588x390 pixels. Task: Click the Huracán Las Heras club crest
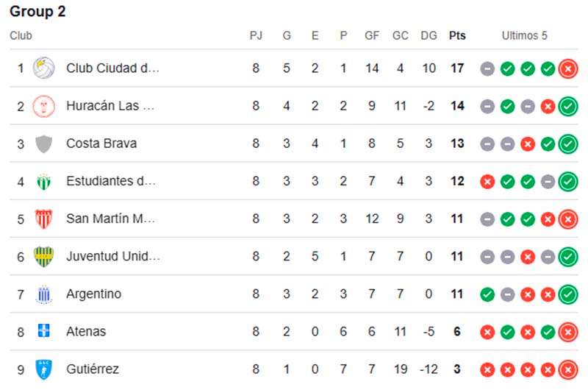click(43, 106)
